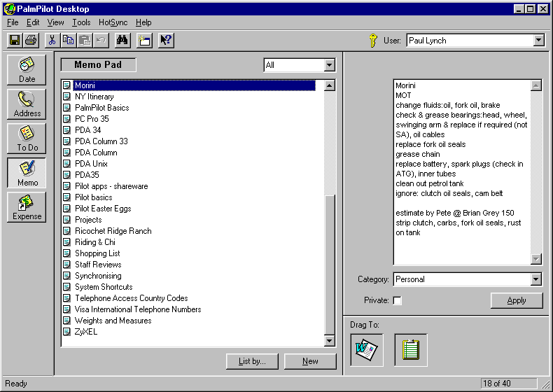
Task: Click the New memo button
Action: click(310, 361)
